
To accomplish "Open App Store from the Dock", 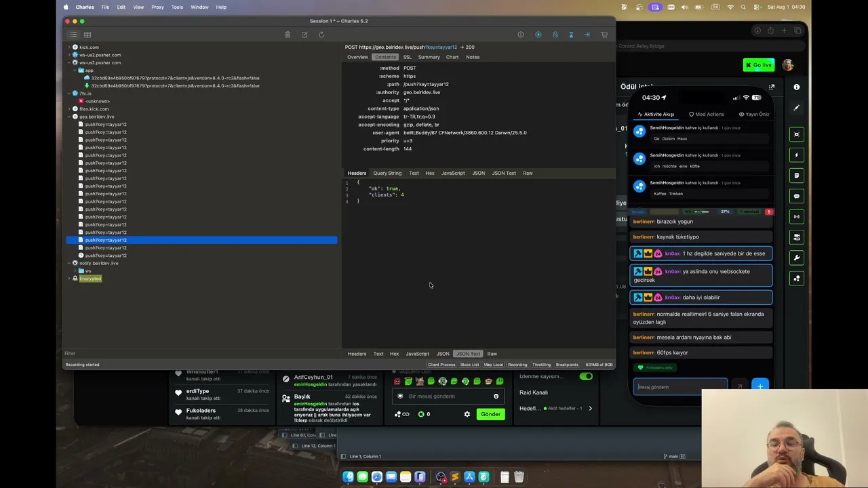I will [x=469, y=477].
